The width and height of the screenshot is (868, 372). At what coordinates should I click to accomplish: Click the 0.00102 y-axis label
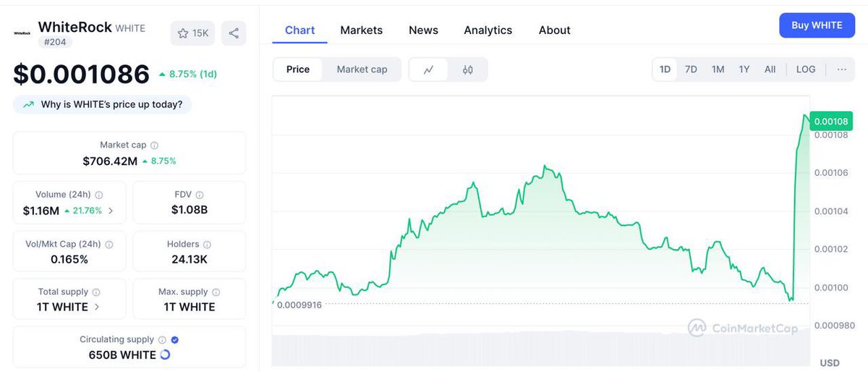tap(831, 250)
